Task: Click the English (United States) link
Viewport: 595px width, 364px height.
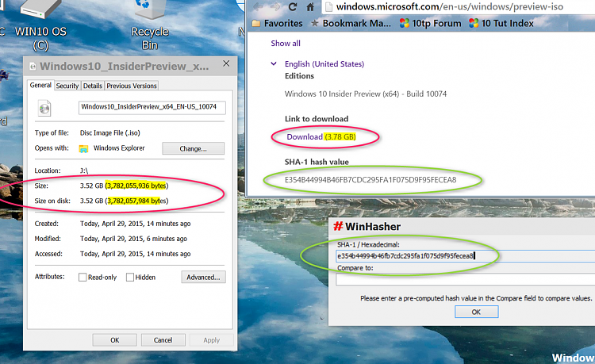Action: (x=324, y=64)
